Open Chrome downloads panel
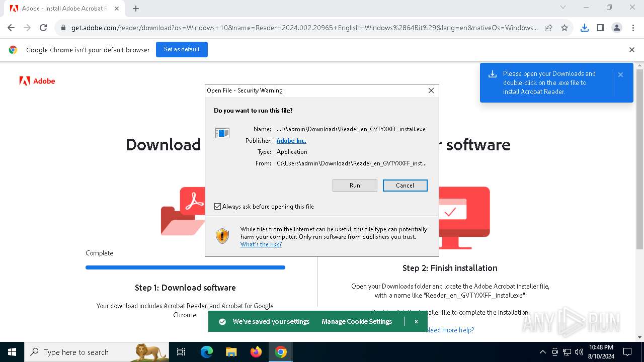This screenshot has height=362, width=644. pos(585,28)
